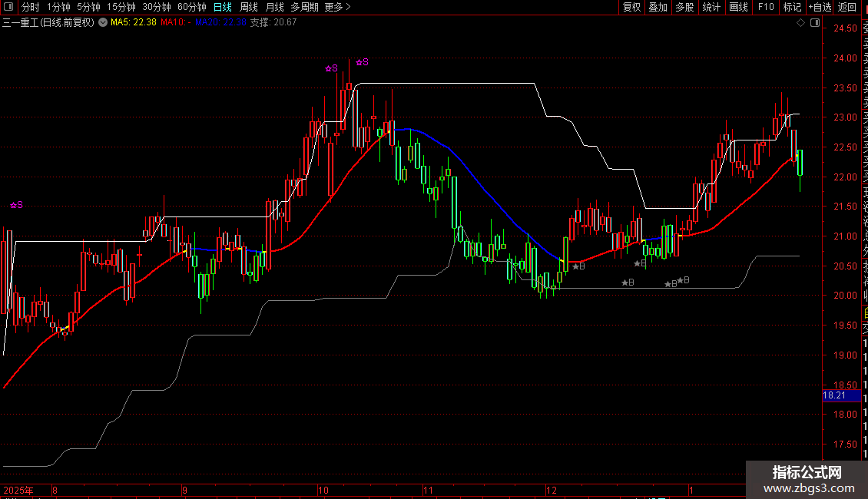Expand the 更多 periods menu
Screen dimensions: 868x499
click(337, 7)
